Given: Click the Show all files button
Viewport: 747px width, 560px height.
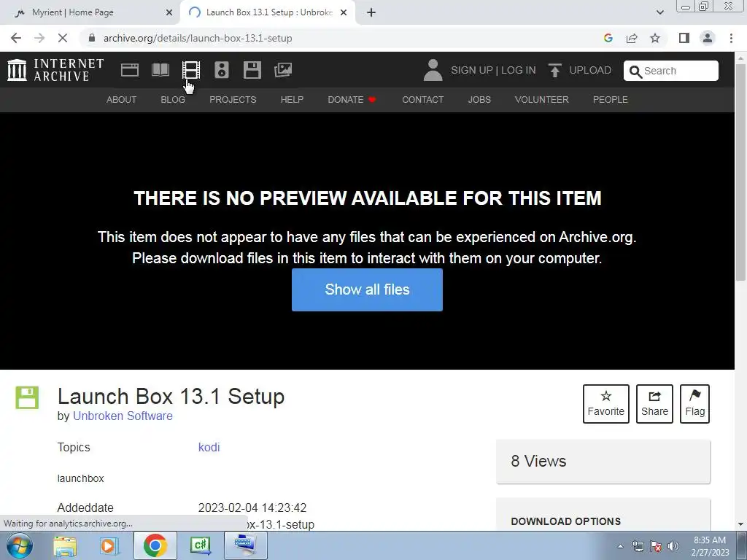Looking at the screenshot, I should (368, 289).
